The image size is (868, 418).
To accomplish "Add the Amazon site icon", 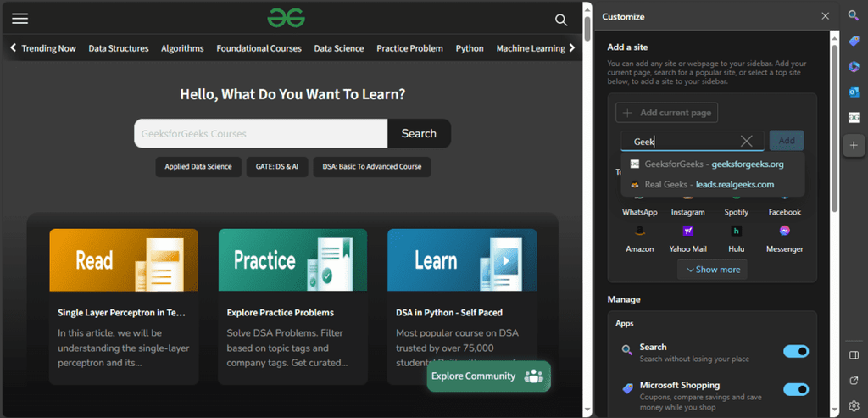I will [639, 231].
